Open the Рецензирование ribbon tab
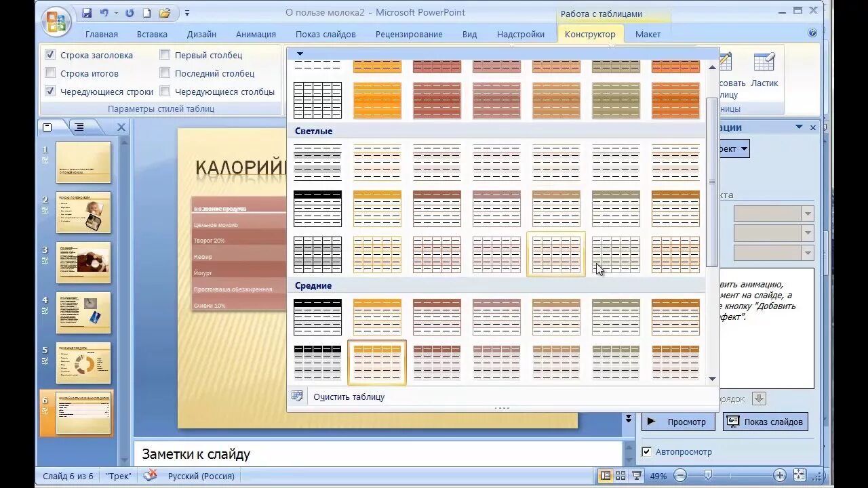Image resolution: width=868 pixels, height=488 pixels. click(x=409, y=34)
